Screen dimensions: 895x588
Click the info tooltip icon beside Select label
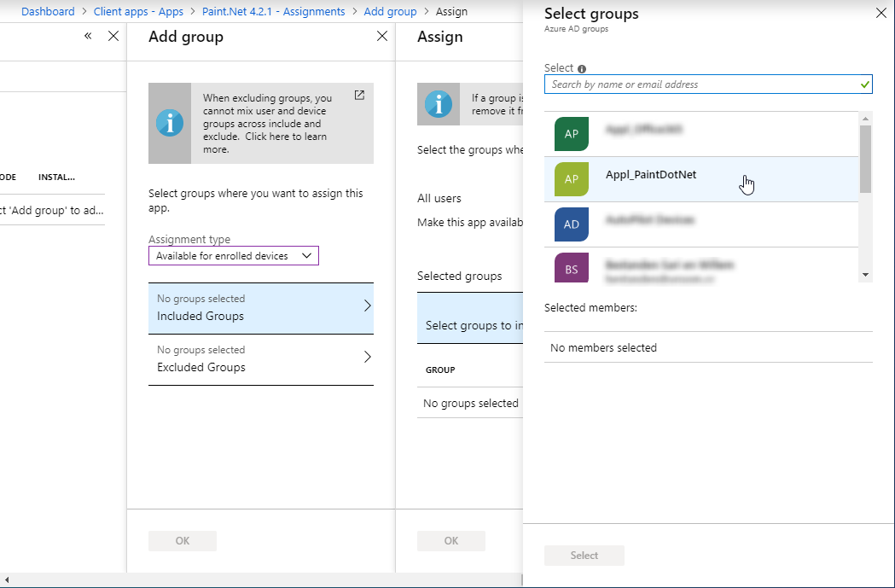pyautogui.click(x=582, y=69)
